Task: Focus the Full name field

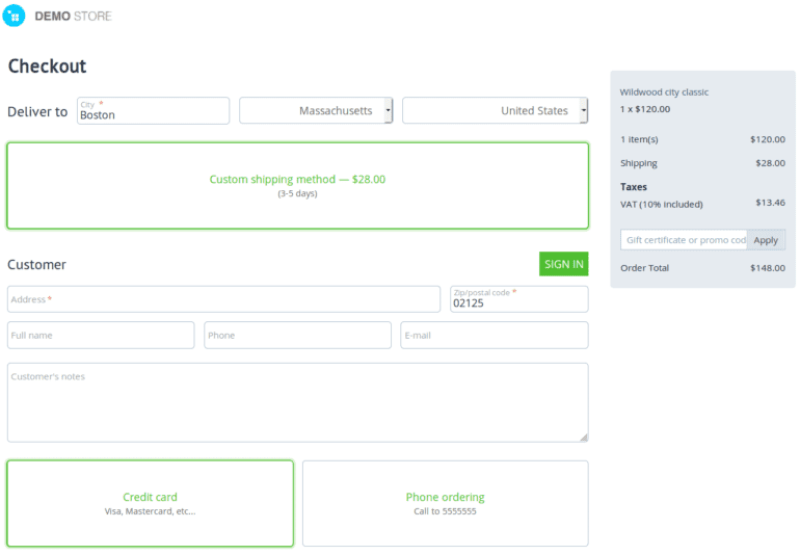Action: point(101,335)
